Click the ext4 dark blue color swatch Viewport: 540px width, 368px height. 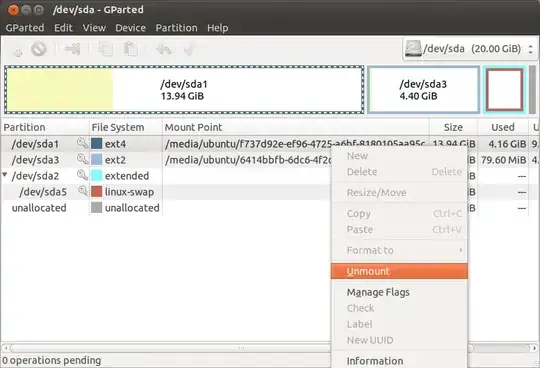coord(96,143)
